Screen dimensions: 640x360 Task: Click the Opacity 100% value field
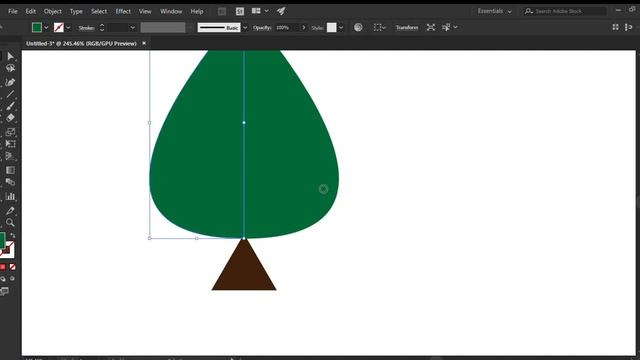click(x=287, y=28)
